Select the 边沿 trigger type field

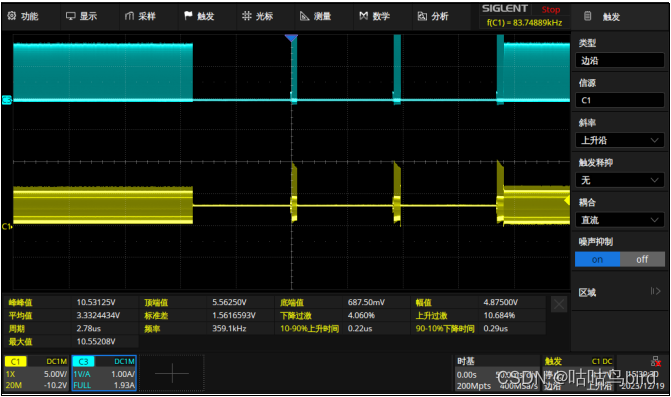620,60
